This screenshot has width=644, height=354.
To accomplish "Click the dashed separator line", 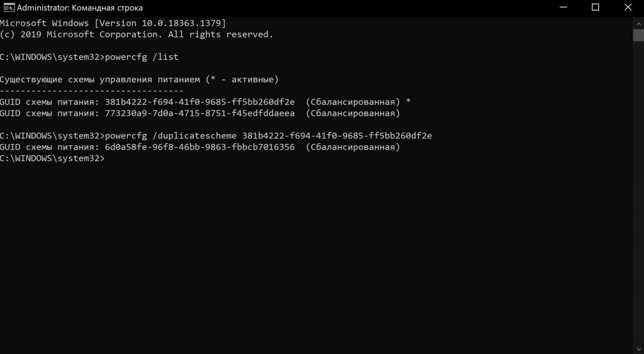I will pos(92,91).
